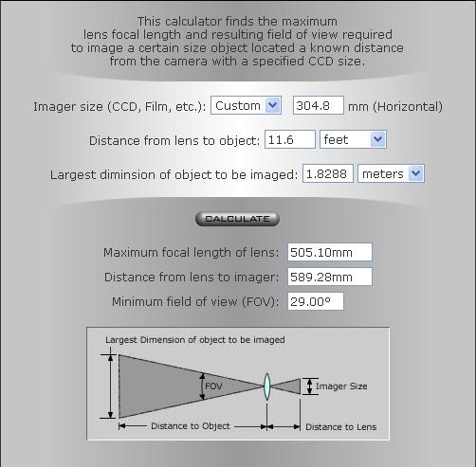
Task: Select the Maximum focal length result field
Action: point(330,252)
